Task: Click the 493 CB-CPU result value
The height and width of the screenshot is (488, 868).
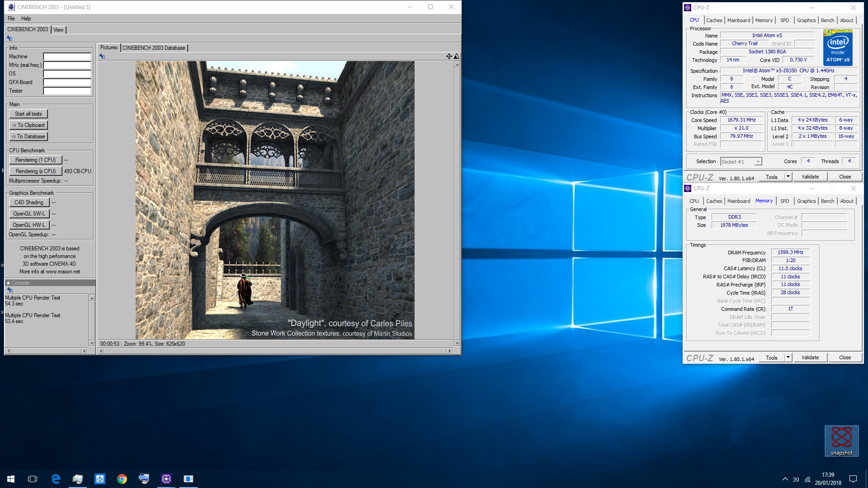Action: coord(77,171)
